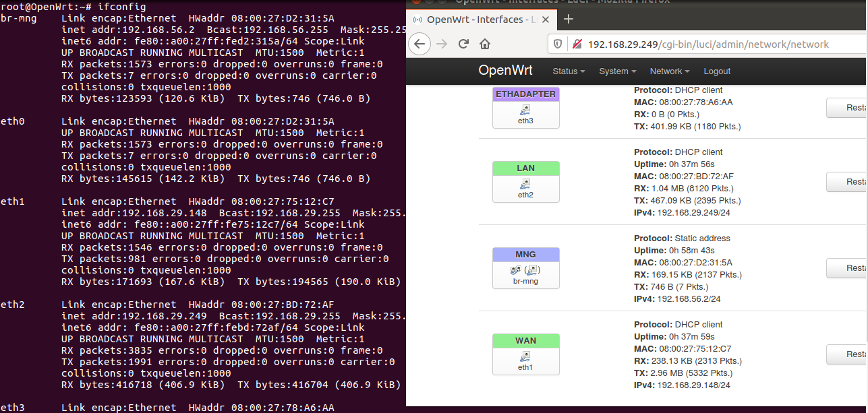
Task: Click ETHADAPTER MAC 08:00:27:78:A6:AA
Action: coord(683,102)
